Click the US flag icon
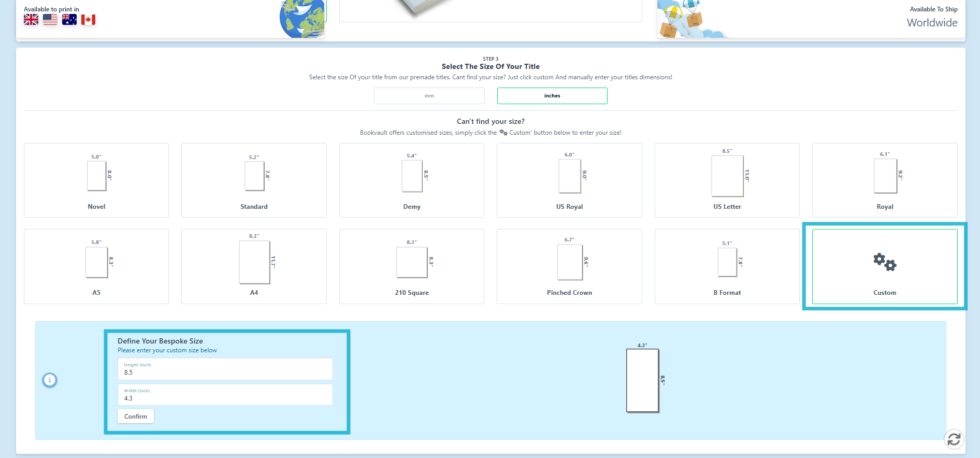Screen dimensions: 980x458 tap(50, 20)
